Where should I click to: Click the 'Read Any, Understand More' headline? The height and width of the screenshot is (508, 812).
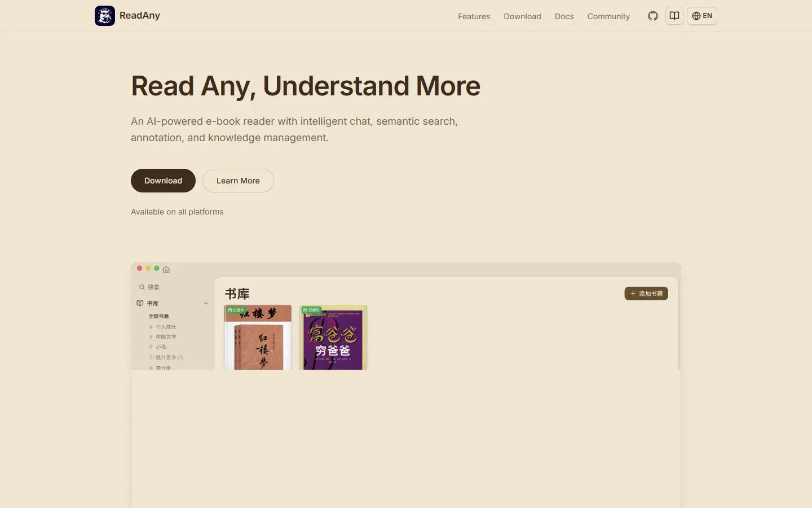pos(306,86)
